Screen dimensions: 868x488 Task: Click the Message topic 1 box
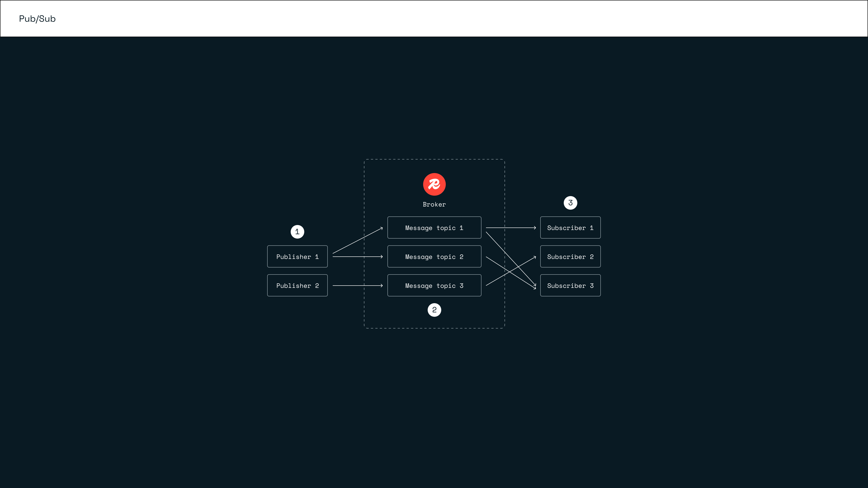[434, 228]
